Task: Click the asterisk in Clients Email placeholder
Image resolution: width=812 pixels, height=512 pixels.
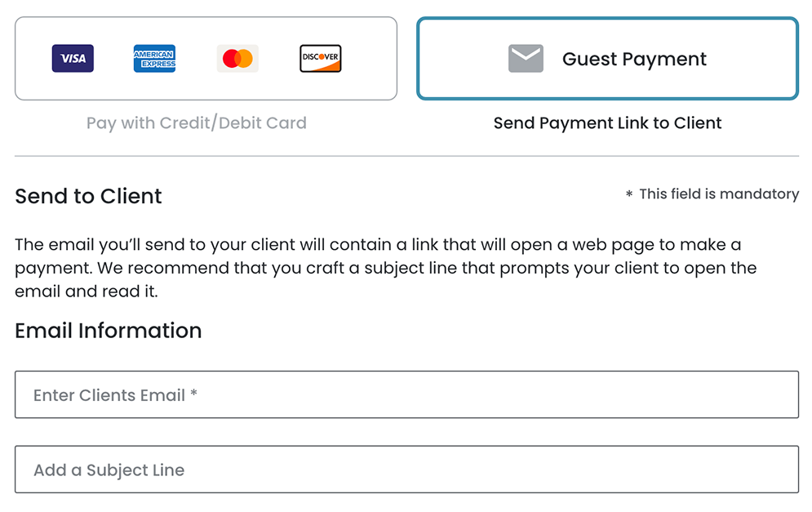Action: 194,395
